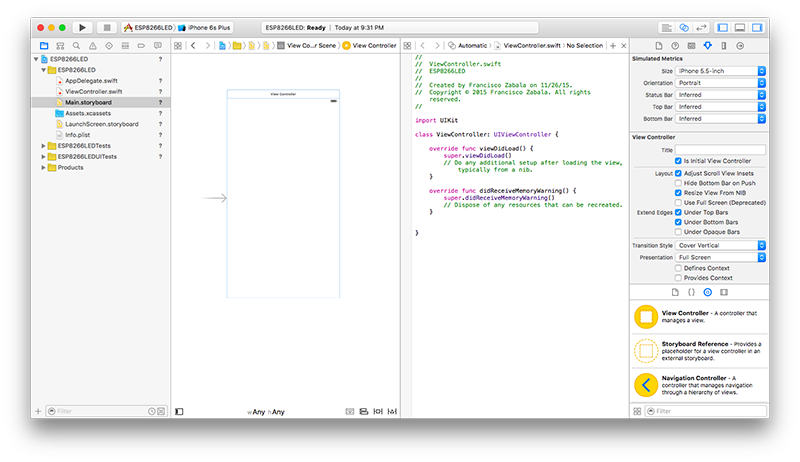800x462 pixels.
Task: Switch to the Assistant editor
Action: point(684,28)
